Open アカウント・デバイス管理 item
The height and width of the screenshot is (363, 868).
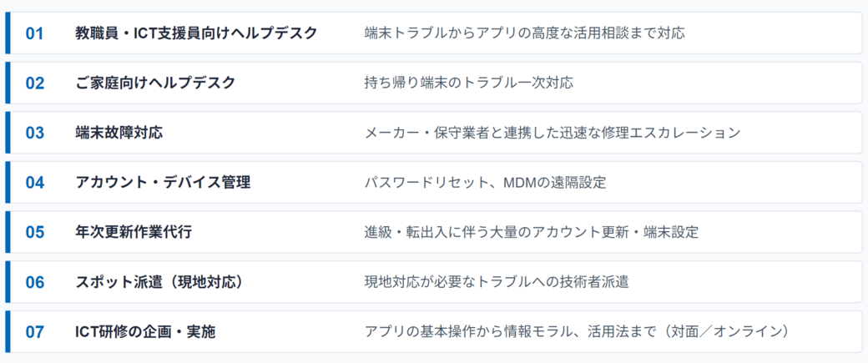tap(163, 183)
